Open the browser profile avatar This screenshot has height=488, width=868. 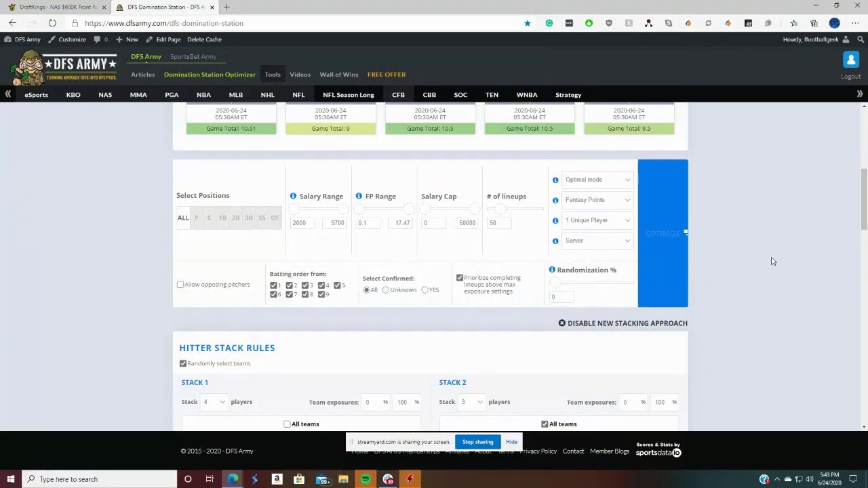(835, 23)
